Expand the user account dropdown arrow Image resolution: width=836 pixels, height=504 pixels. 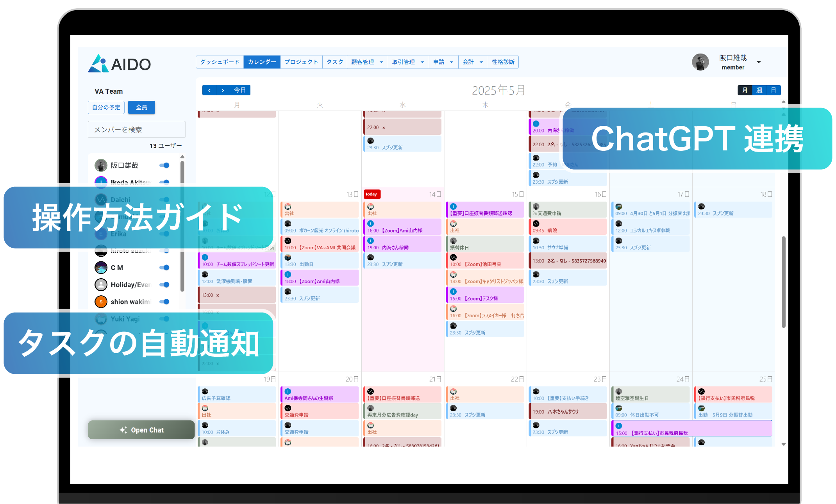(759, 62)
